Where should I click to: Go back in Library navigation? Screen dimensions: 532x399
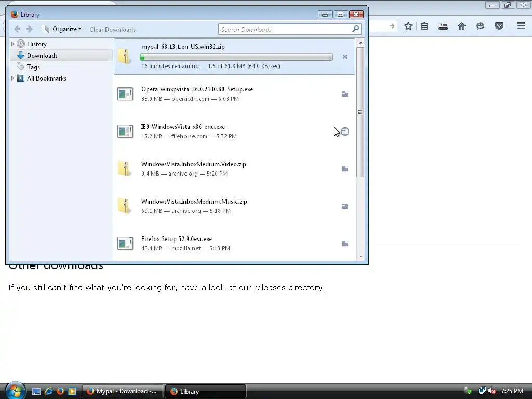tap(17, 29)
